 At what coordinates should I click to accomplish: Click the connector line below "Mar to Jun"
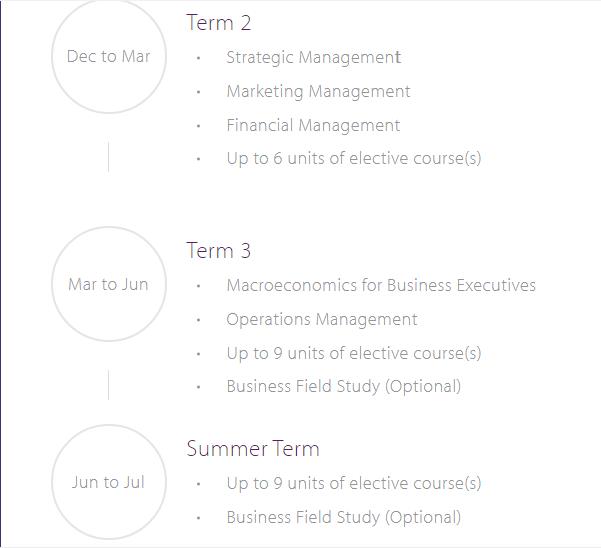coord(108,385)
